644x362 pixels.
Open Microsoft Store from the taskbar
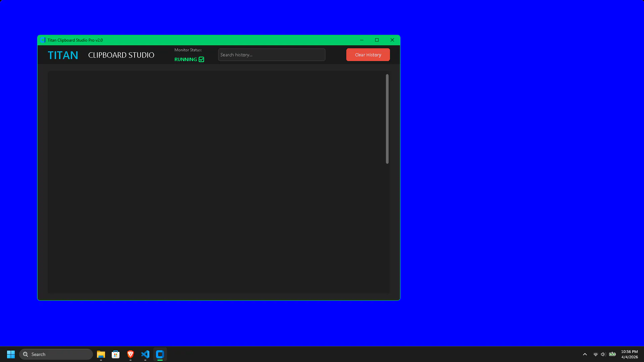tap(116, 354)
